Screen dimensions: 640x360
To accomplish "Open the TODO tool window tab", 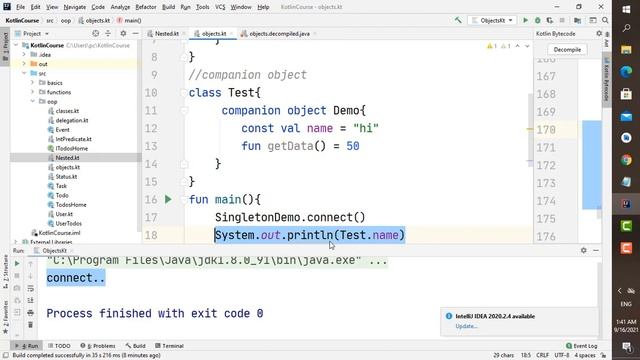I will pos(59,346).
